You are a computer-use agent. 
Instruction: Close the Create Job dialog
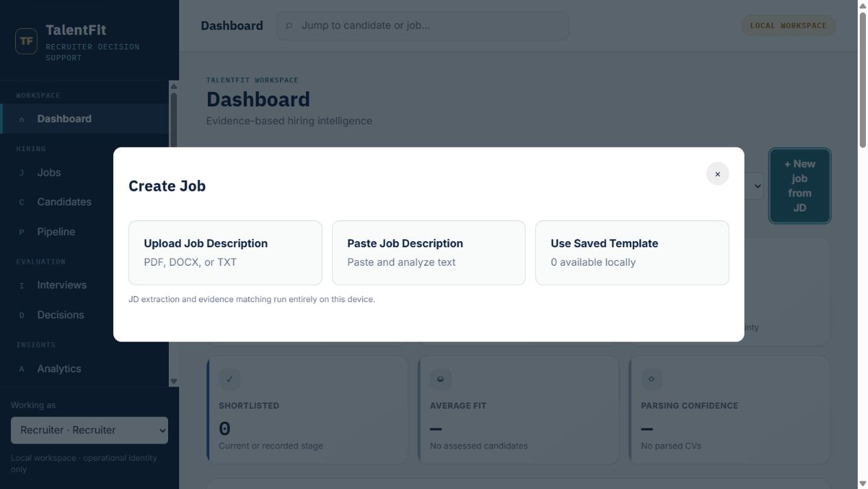(717, 174)
